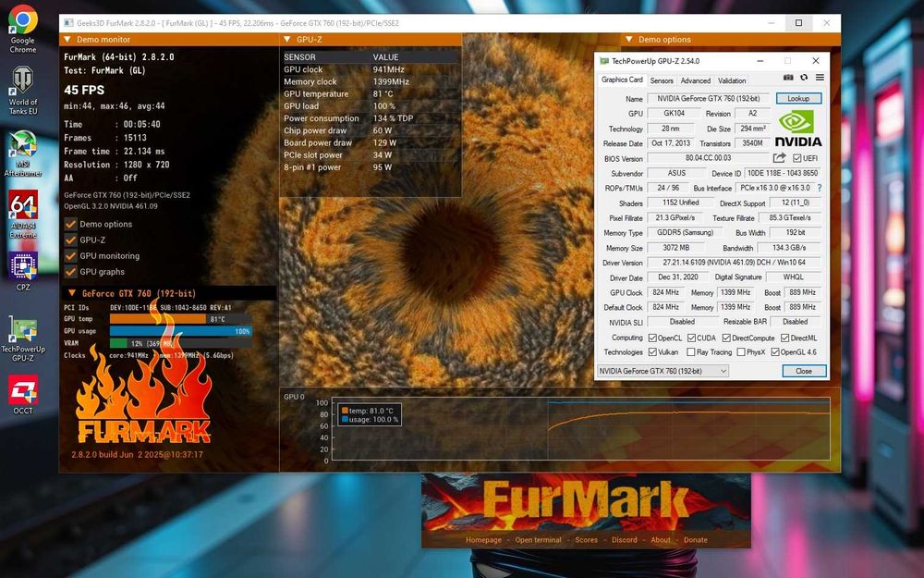Viewport: 924px width, 578px height.
Task: Click Open terminal link
Action: tap(538, 540)
